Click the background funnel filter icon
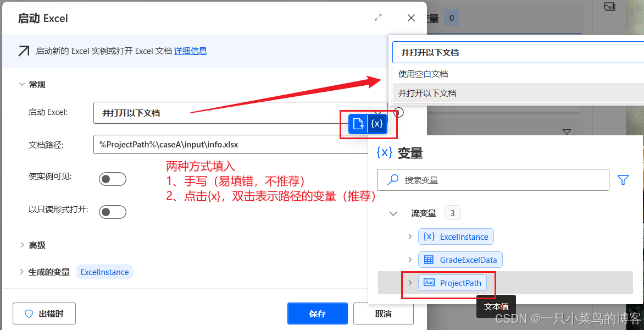 click(567, 133)
